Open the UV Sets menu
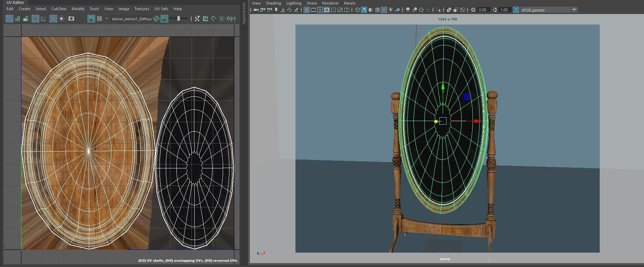 (x=161, y=9)
